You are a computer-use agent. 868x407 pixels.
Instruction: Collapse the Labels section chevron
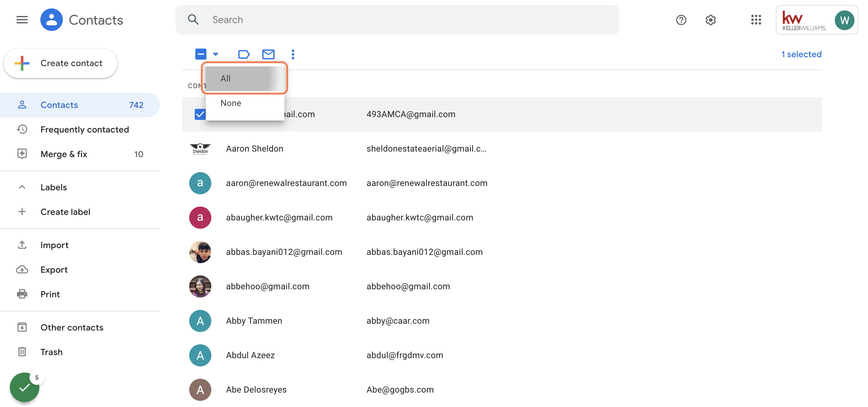click(22, 187)
